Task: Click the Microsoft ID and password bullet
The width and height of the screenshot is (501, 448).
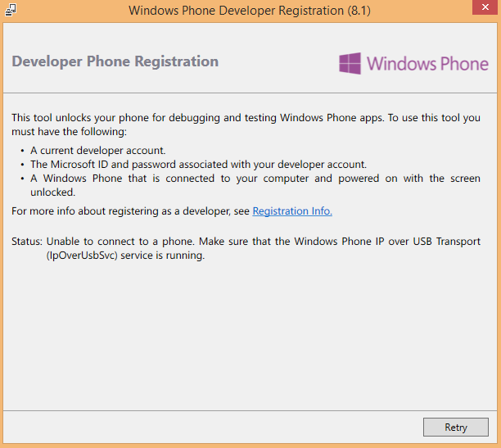Action: click(x=198, y=165)
